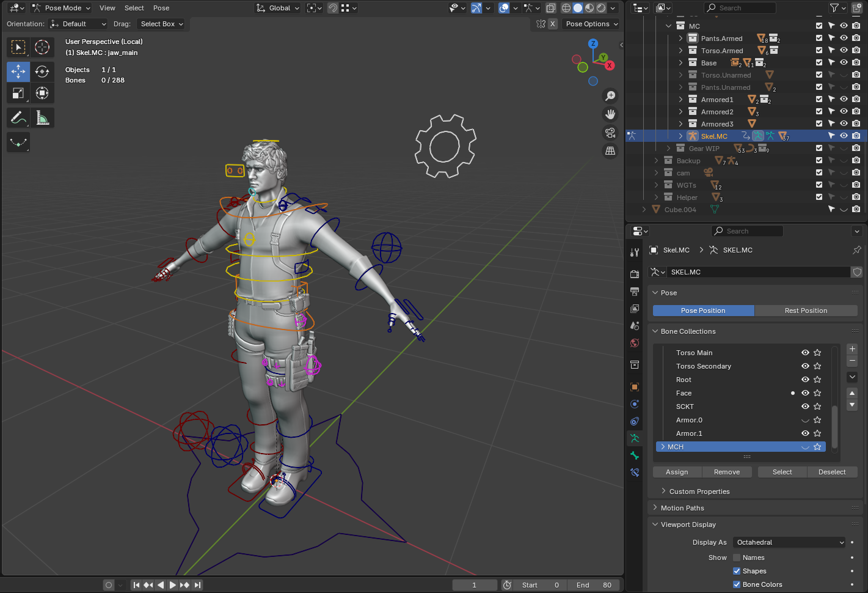Toggle visibility of Face bone collection

point(805,393)
